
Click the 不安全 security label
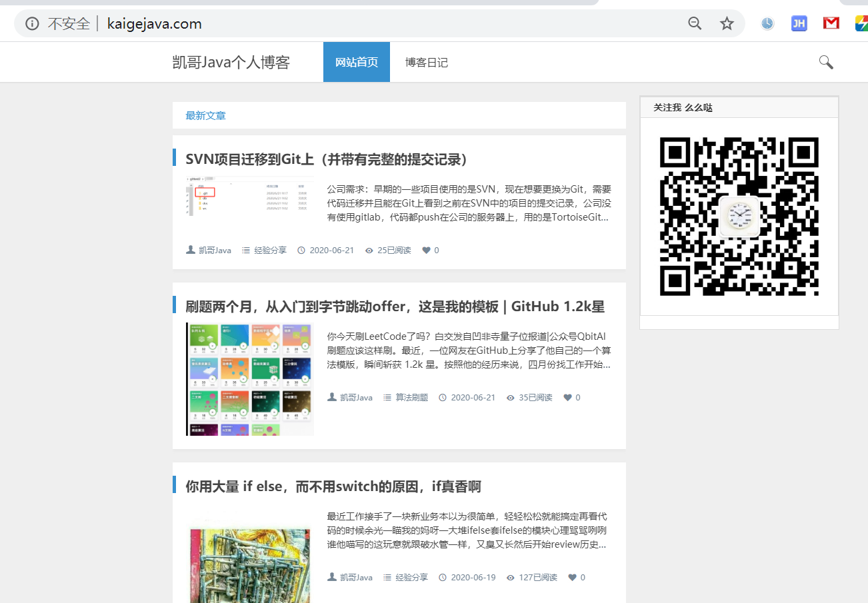click(69, 24)
